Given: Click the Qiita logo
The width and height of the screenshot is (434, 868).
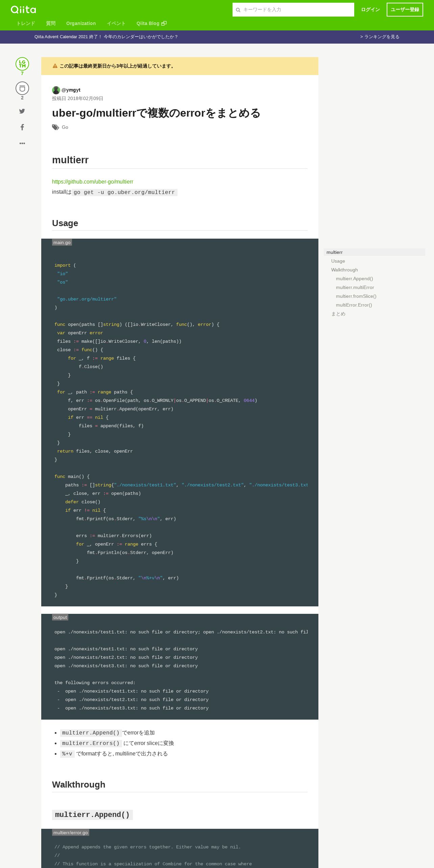Looking at the screenshot, I should coord(23,9).
